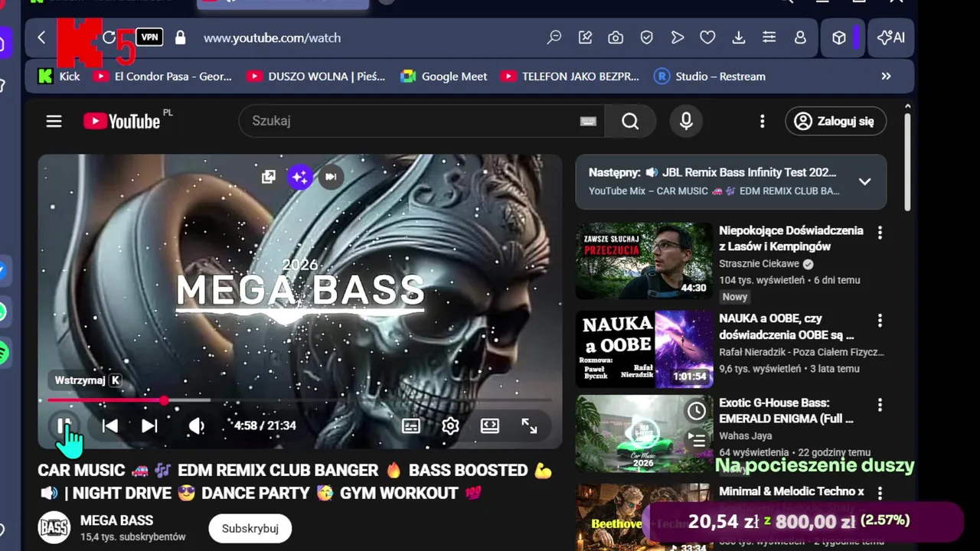Click the padlock site security icon
The image size is (980, 551).
[x=181, y=37]
